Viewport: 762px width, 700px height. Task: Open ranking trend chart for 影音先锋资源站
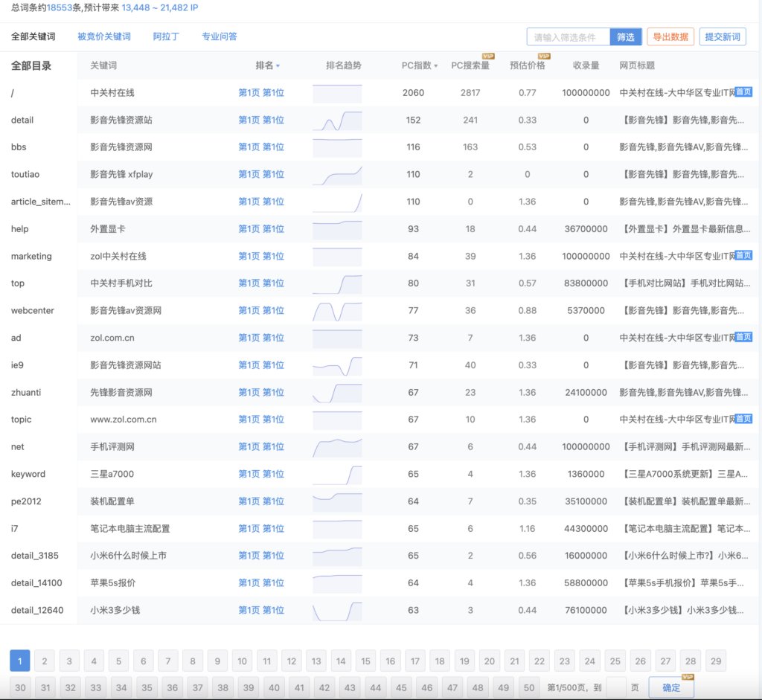point(337,121)
